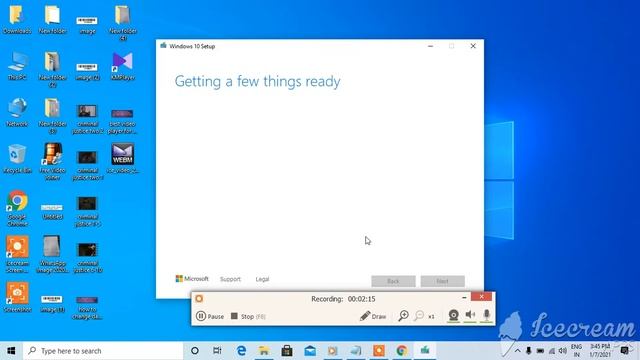Select the WhatsApp Image file on desktop
Image resolution: width=640 pixels, height=360 pixels.
tap(52, 254)
